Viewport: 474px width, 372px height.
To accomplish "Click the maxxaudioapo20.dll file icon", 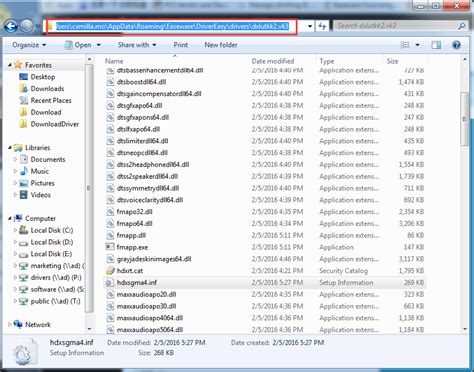I will coord(110,294).
